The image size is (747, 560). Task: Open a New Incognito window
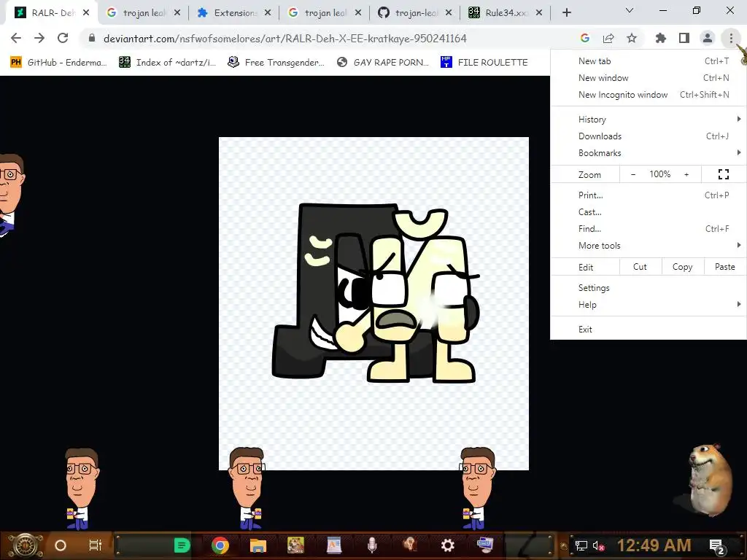click(x=649, y=94)
